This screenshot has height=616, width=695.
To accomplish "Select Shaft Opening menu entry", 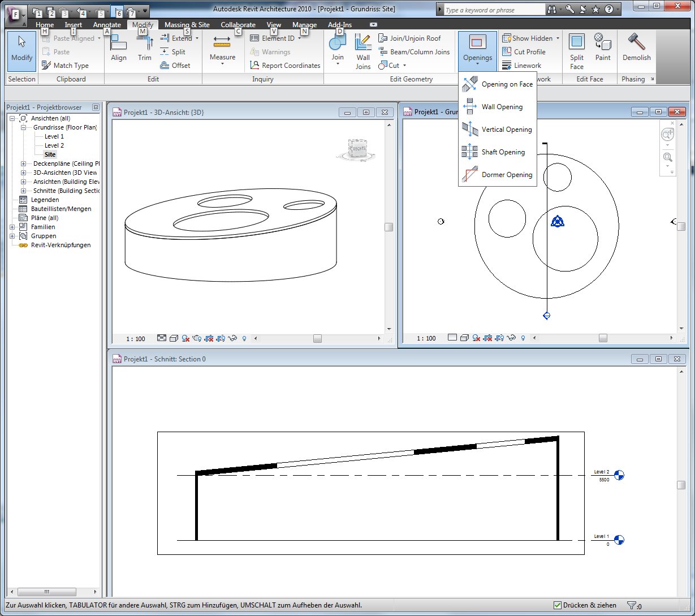I will [x=498, y=152].
